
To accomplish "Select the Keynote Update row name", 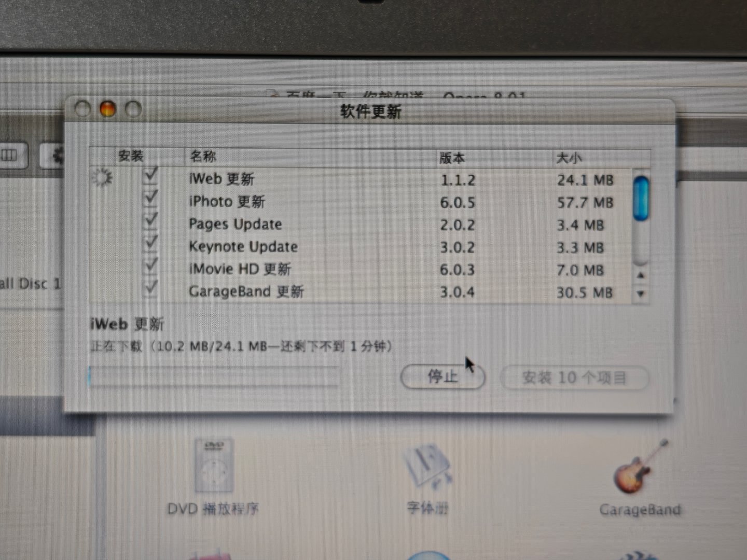I will pos(243,246).
